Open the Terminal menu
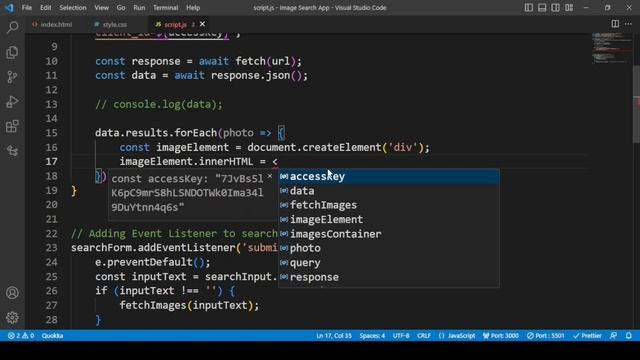The height and width of the screenshot is (360, 640). click(165, 7)
